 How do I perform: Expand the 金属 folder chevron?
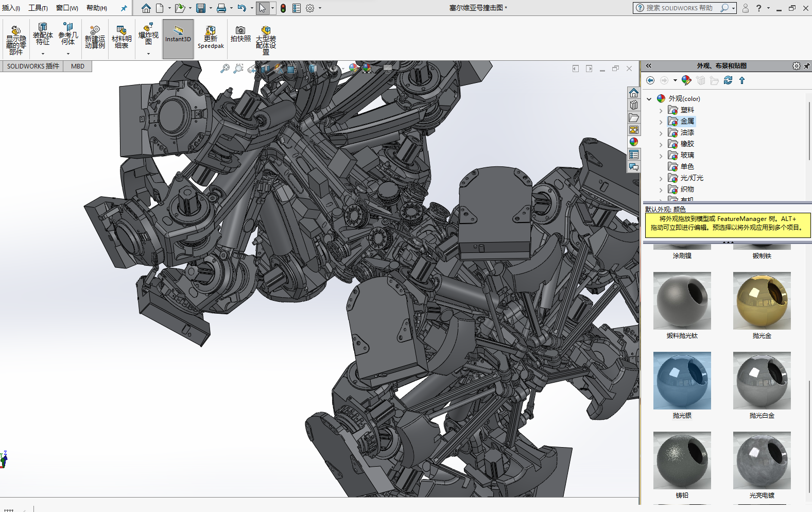tap(661, 122)
